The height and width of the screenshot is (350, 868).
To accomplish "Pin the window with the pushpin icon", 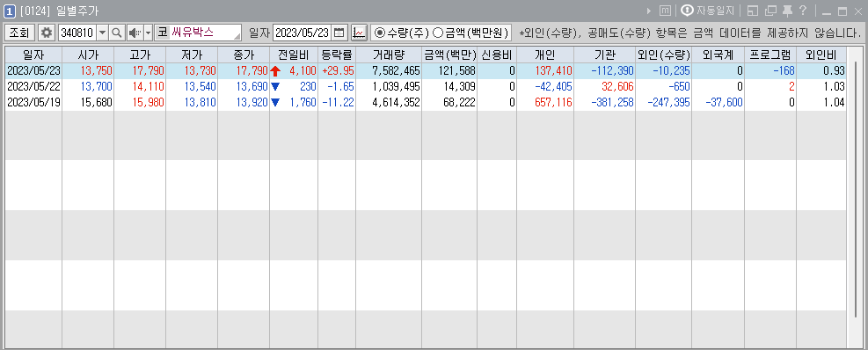I will pos(788,11).
